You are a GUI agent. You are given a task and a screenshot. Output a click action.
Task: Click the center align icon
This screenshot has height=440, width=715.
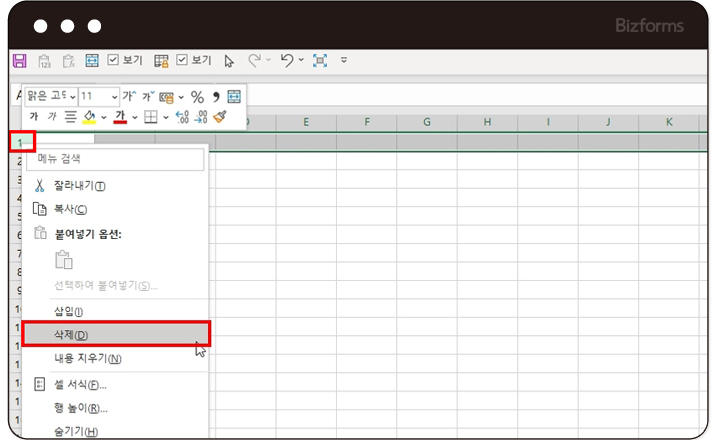pyautogui.click(x=70, y=117)
